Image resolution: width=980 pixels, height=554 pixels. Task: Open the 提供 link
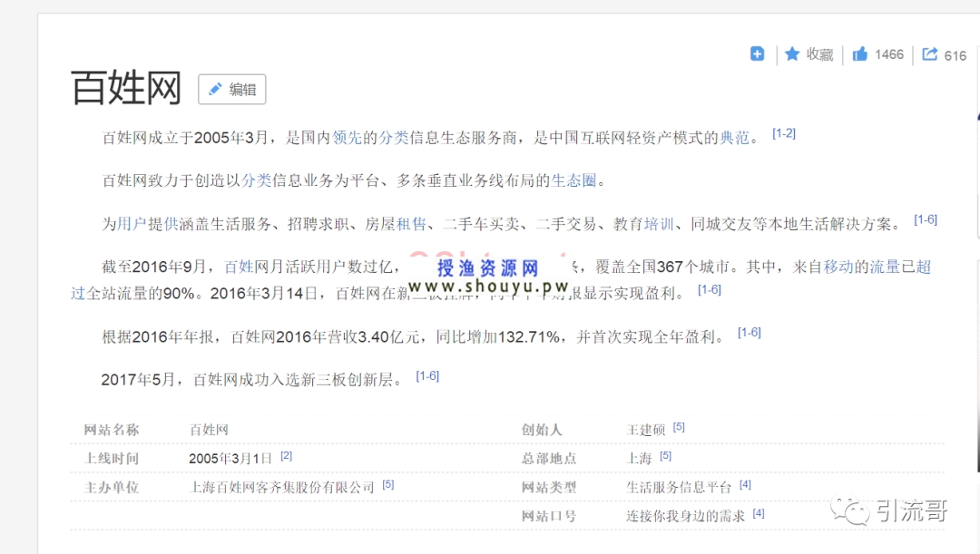click(163, 224)
